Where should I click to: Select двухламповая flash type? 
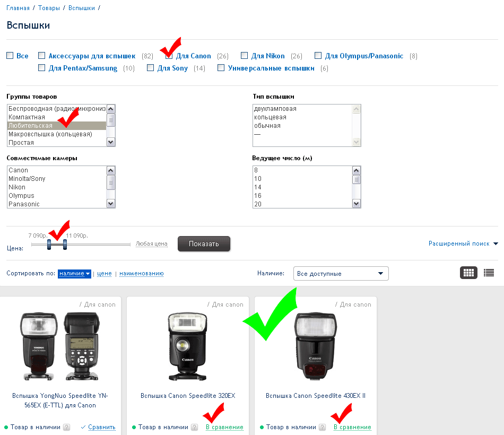302,109
